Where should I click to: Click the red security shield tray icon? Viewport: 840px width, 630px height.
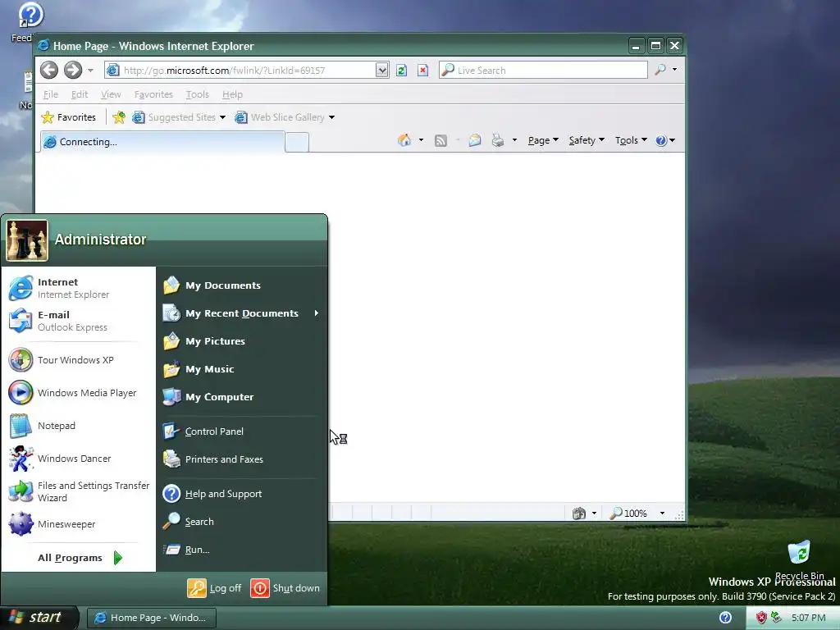761,618
